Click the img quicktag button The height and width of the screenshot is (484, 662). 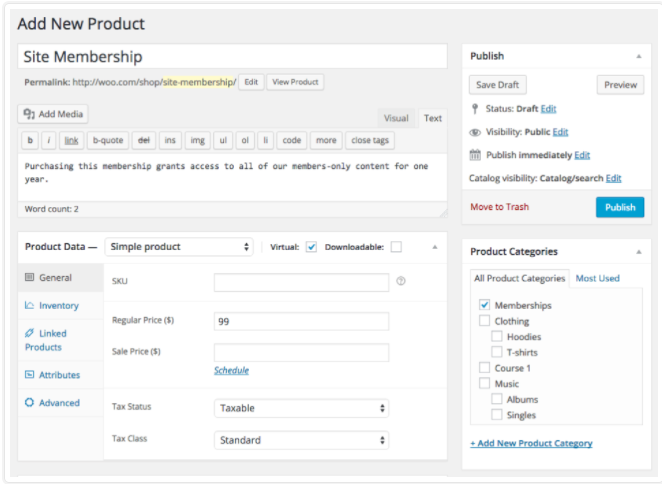point(197,140)
